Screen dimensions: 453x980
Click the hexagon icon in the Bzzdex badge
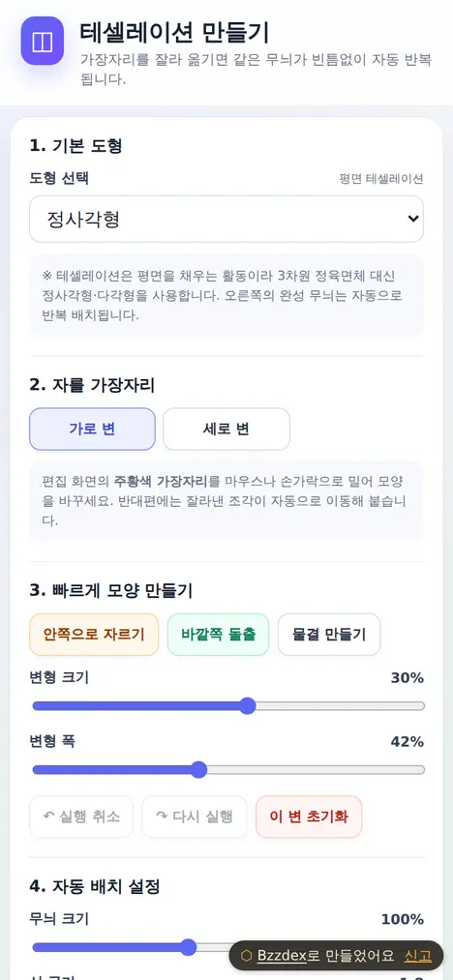[x=247, y=956]
